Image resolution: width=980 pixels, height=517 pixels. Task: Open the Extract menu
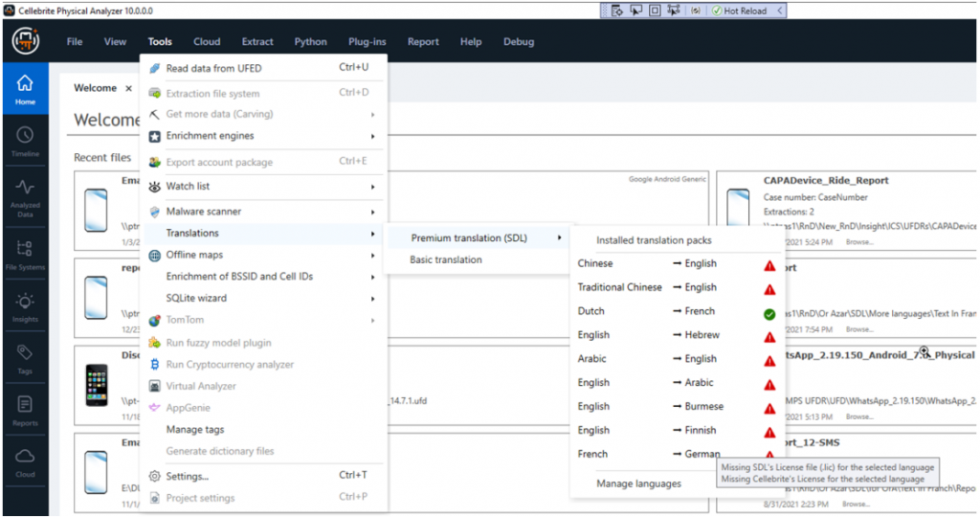coord(257,42)
